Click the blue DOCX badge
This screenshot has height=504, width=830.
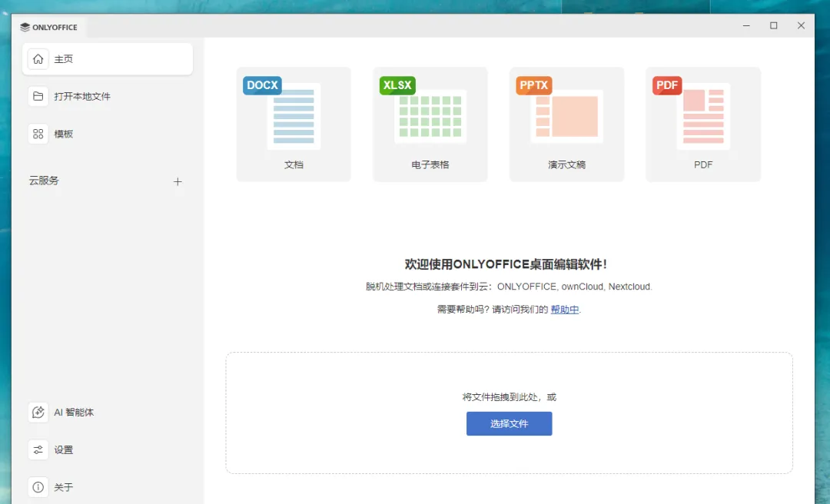[262, 85]
